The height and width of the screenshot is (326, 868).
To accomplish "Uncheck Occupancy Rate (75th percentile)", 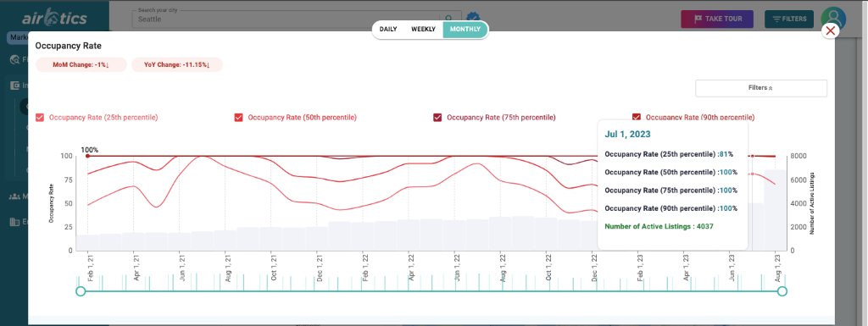I will (x=437, y=117).
